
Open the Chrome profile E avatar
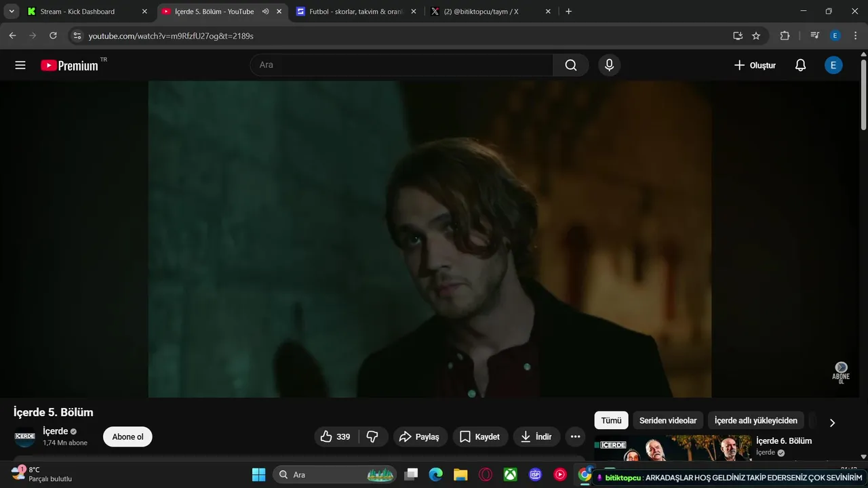pos(835,35)
